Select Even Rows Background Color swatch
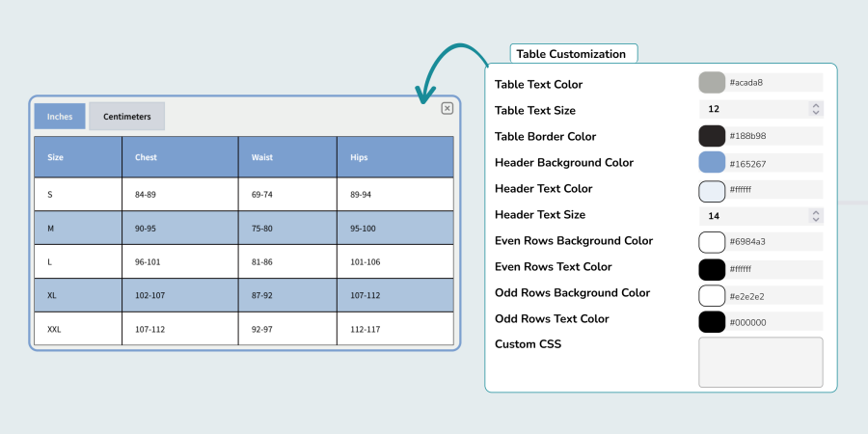This screenshot has height=434, width=868. point(712,241)
